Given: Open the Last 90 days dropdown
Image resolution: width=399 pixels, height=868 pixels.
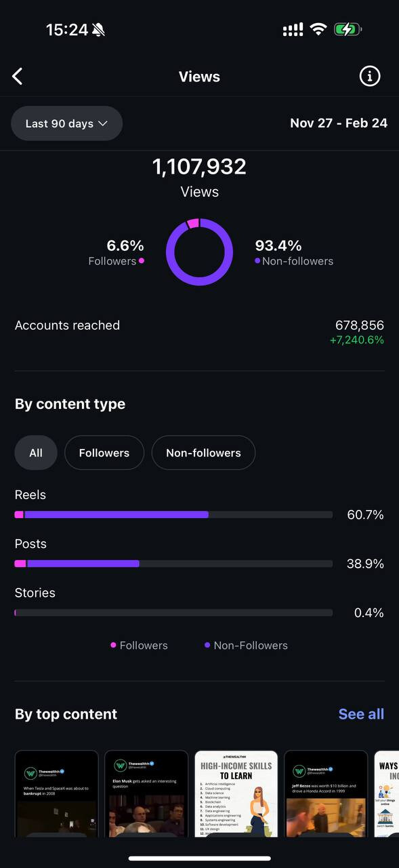Looking at the screenshot, I should [x=67, y=123].
